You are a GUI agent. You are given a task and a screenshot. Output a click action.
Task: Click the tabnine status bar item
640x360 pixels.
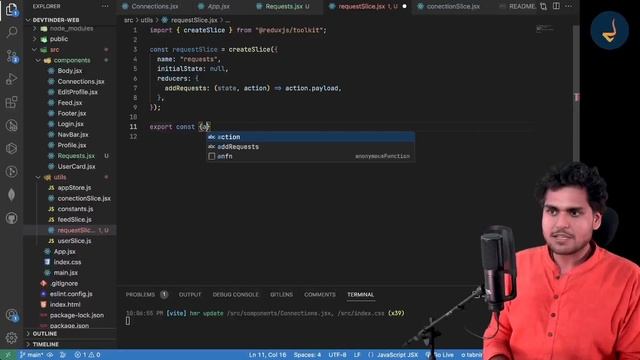[471, 355]
